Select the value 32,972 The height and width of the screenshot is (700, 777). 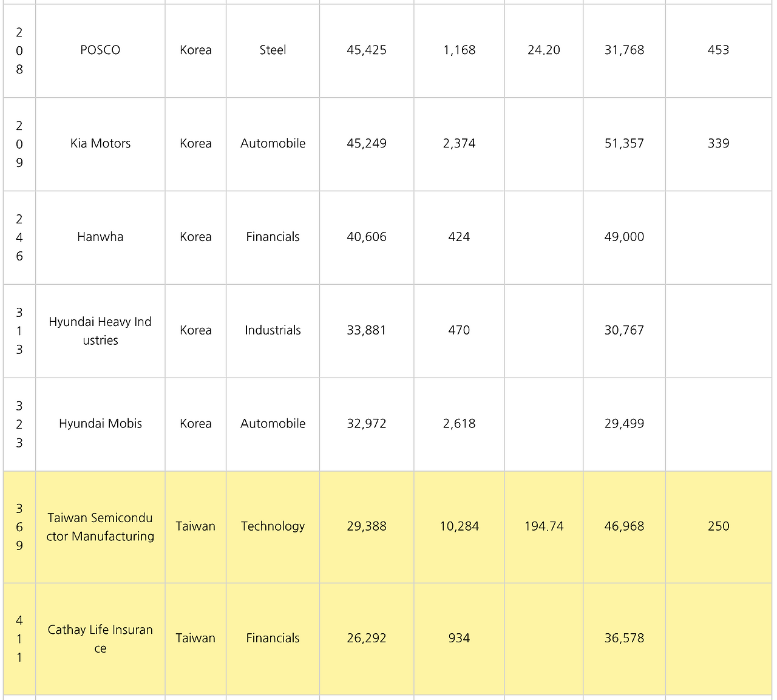pyautogui.click(x=367, y=424)
